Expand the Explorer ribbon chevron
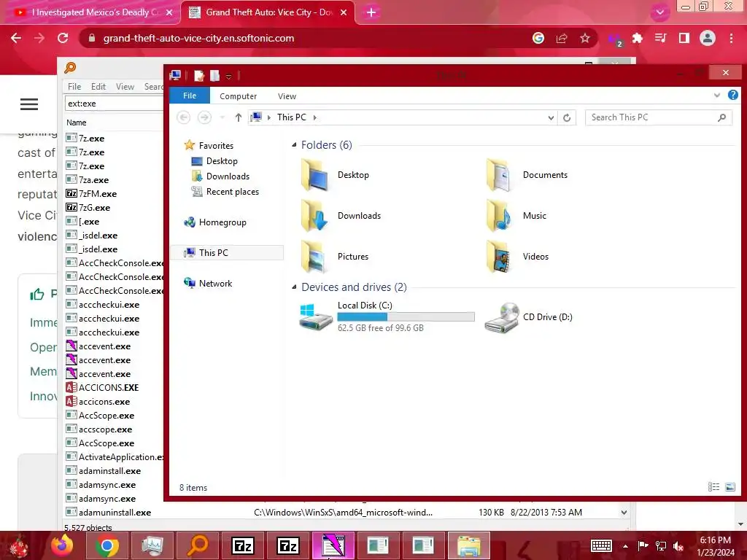This screenshot has height=560, width=747. pyautogui.click(x=717, y=96)
